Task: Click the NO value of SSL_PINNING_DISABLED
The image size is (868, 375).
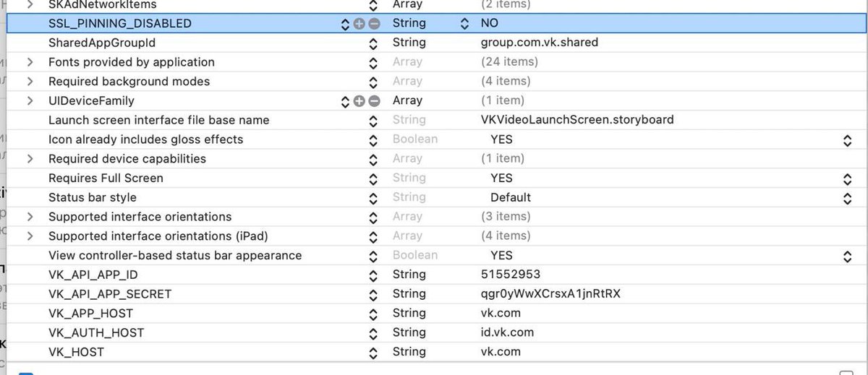Action: pos(490,24)
